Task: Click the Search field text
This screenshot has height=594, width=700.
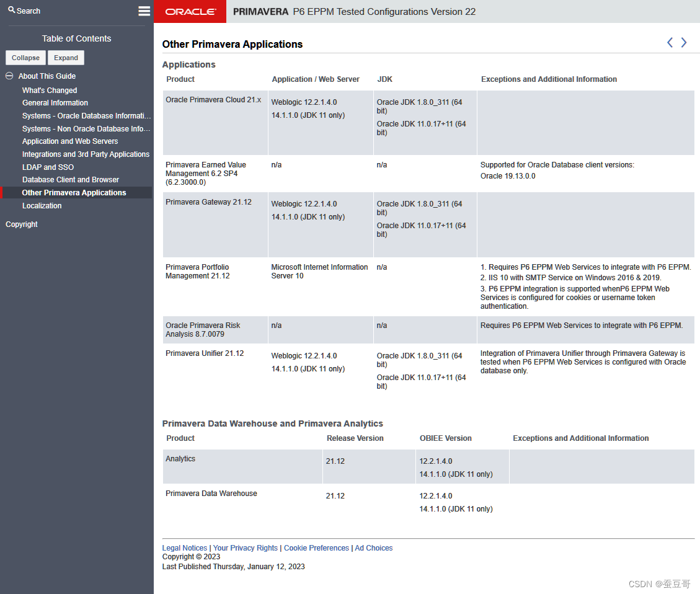Action: 29,11
